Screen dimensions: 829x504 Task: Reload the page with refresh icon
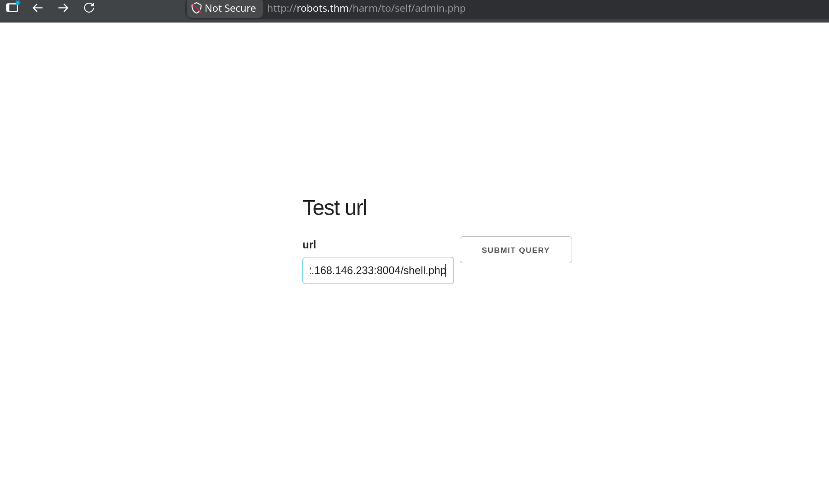pyautogui.click(x=89, y=8)
